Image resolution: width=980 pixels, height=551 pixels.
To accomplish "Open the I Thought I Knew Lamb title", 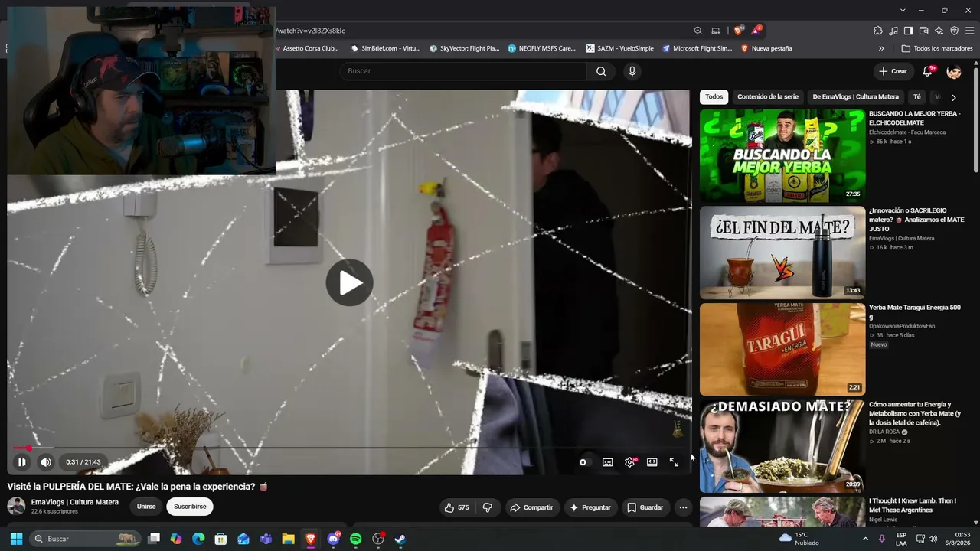I will click(912, 505).
